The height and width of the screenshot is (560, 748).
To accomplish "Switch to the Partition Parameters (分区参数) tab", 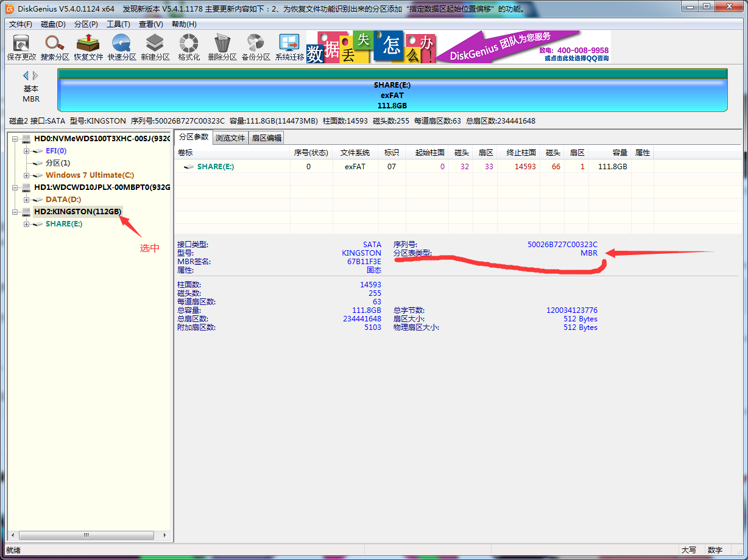I will click(x=194, y=137).
